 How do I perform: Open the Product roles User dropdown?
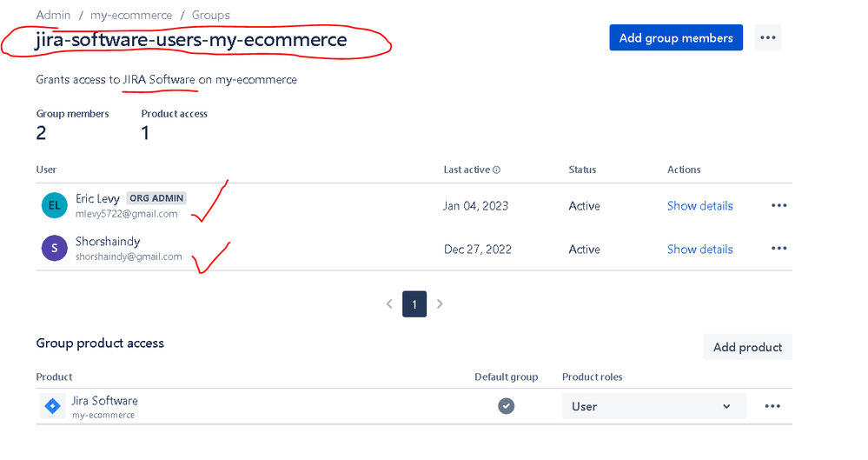click(653, 406)
